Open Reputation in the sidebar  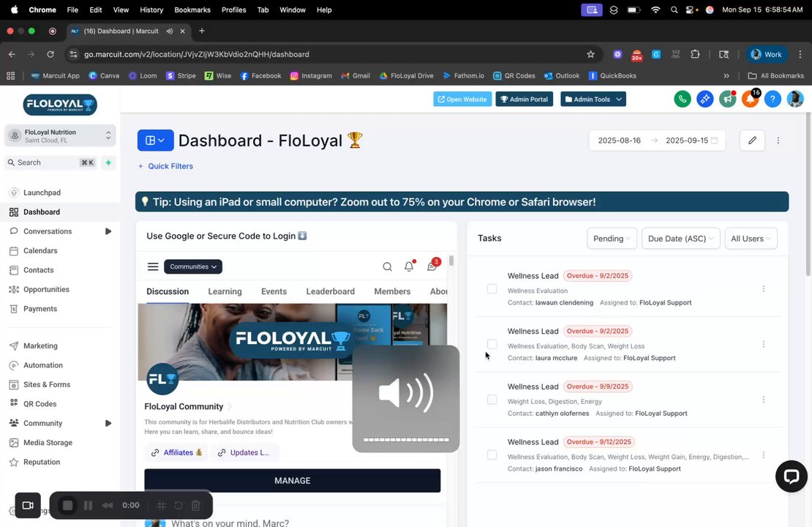tap(42, 463)
